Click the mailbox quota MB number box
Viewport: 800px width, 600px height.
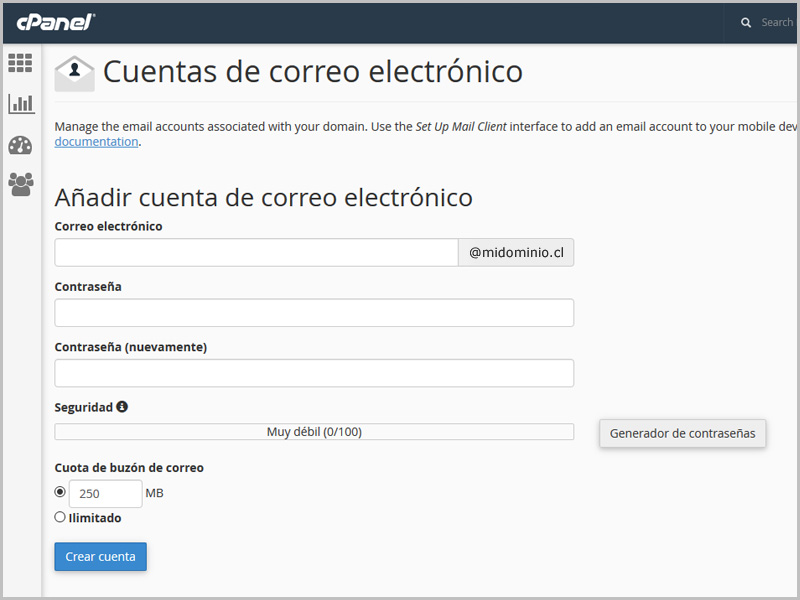pyautogui.click(x=105, y=494)
